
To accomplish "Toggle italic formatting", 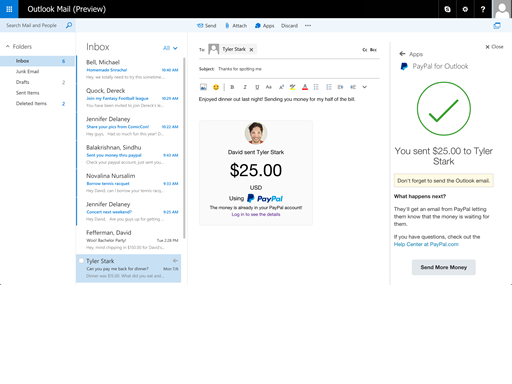I will coord(245,87).
